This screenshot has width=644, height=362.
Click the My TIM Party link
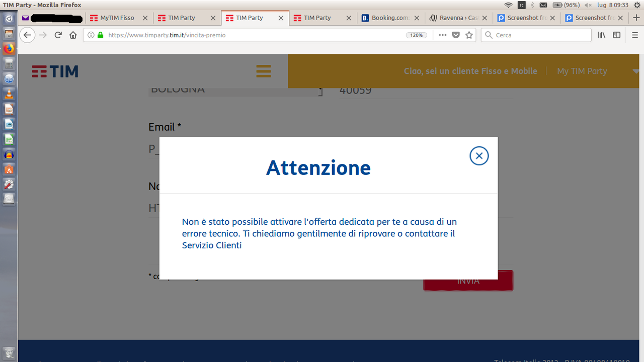coord(582,71)
